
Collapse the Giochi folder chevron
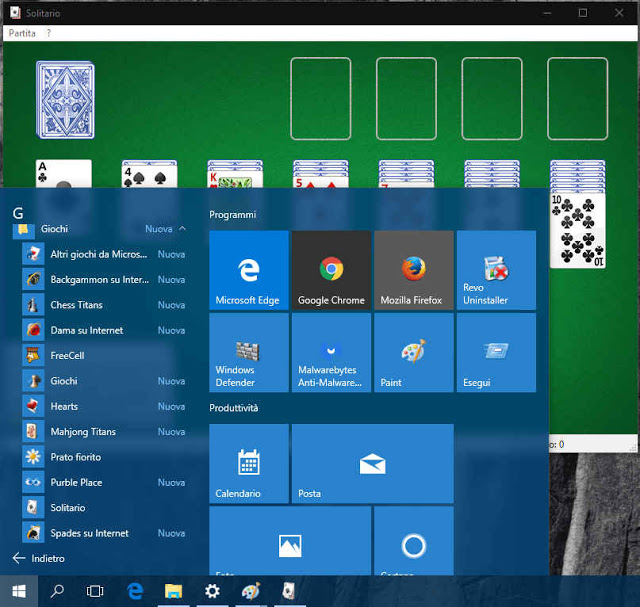coord(182,229)
